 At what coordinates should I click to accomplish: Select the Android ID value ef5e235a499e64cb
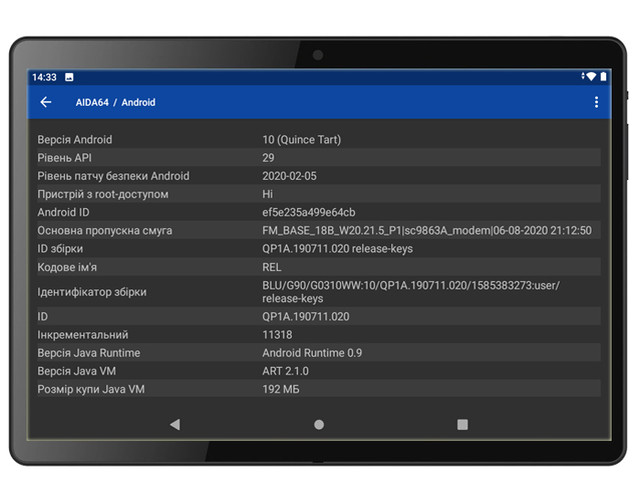click(x=309, y=212)
